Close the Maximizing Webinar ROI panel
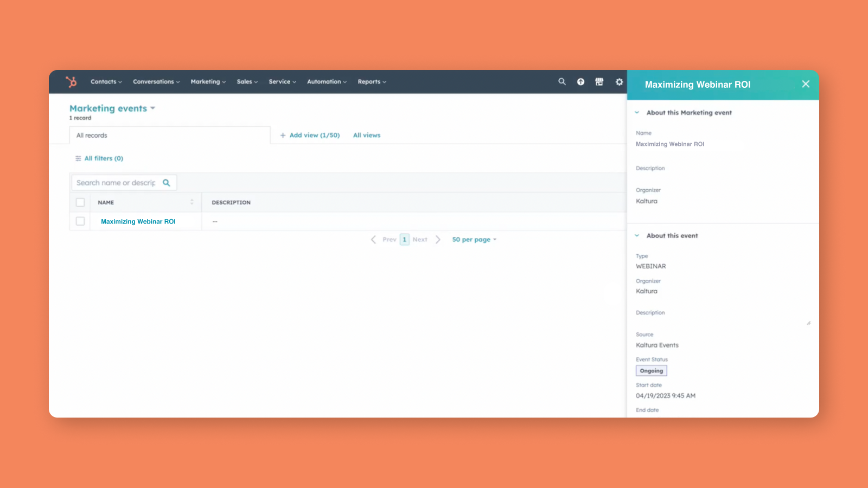868x488 pixels. click(x=806, y=84)
